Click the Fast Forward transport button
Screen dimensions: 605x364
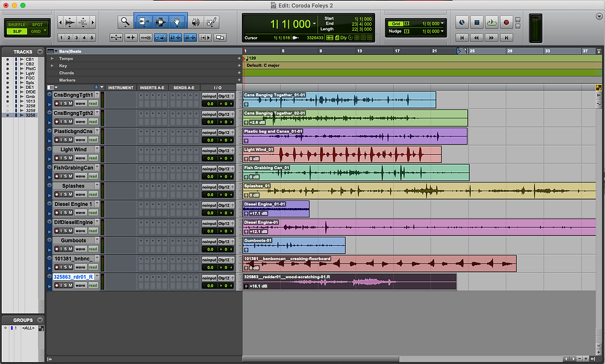pos(491,38)
